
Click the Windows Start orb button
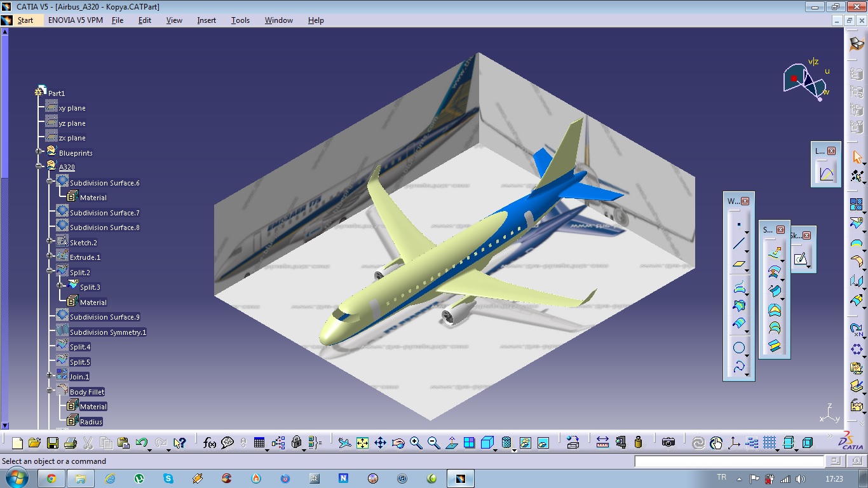(x=17, y=478)
